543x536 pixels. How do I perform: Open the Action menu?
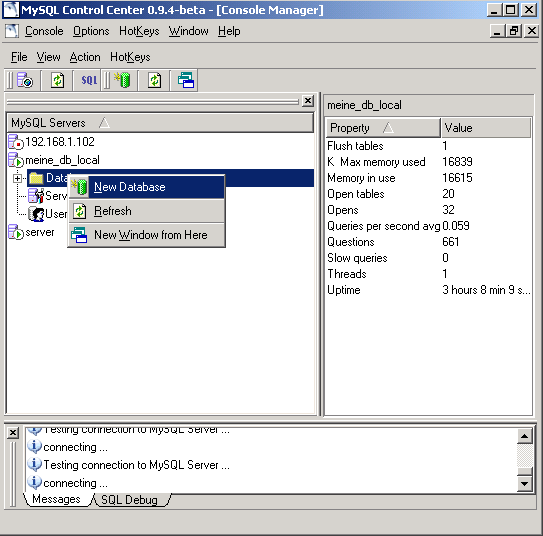[85, 57]
